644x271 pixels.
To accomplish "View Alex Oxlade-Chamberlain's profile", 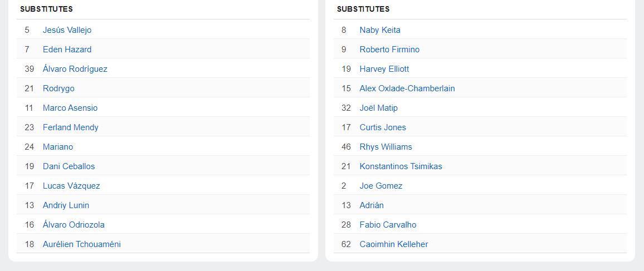I will (x=407, y=88).
